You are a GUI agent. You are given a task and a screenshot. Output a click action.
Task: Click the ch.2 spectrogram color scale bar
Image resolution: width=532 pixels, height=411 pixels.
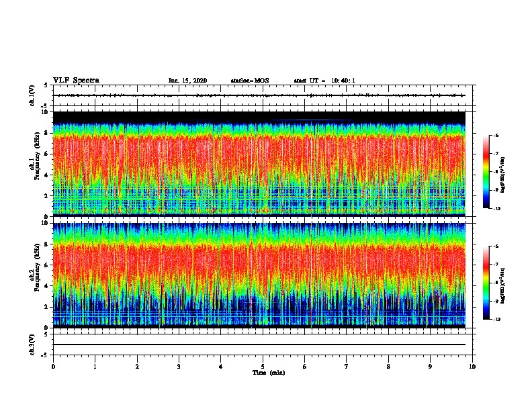coord(486,283)
